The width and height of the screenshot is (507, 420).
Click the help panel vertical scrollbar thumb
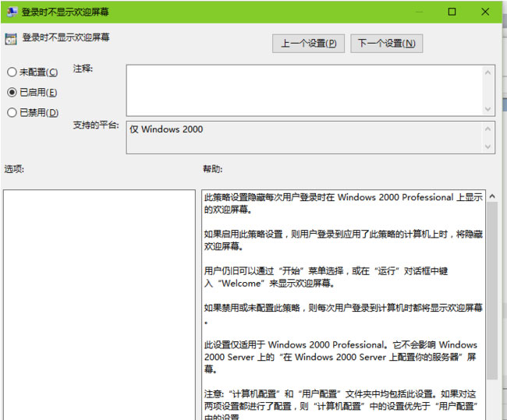(x=492, y=291)
